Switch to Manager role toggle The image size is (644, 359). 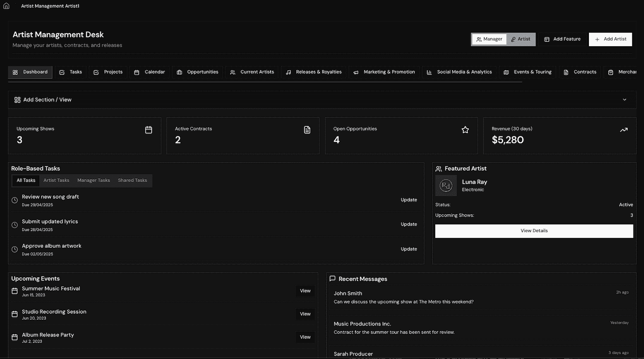[489, 39]
